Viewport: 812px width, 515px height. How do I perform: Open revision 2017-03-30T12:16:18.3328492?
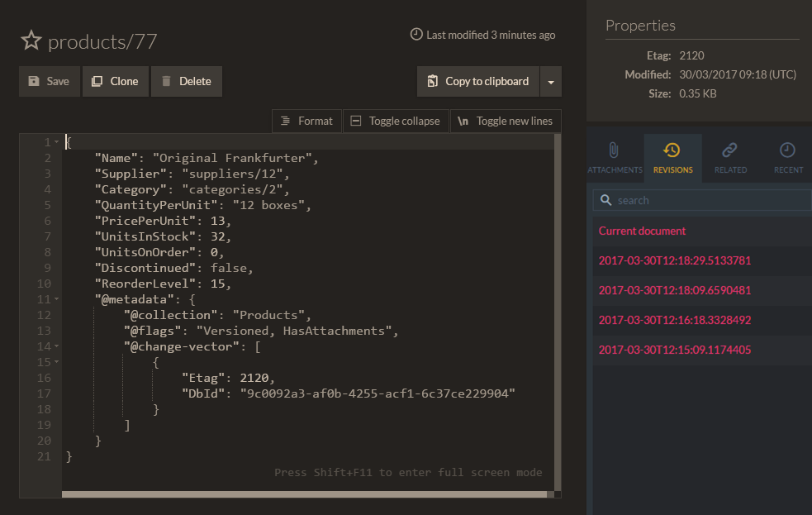tap(702, 320)
